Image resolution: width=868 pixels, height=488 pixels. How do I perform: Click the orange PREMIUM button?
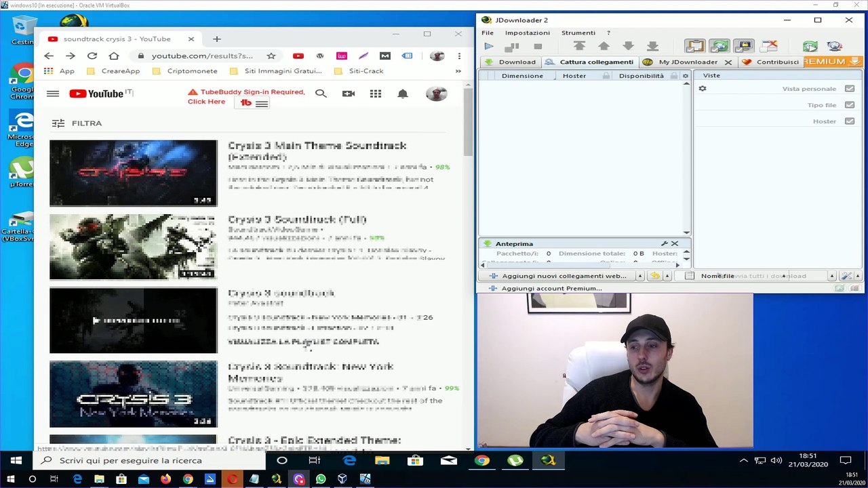point(833,62)
